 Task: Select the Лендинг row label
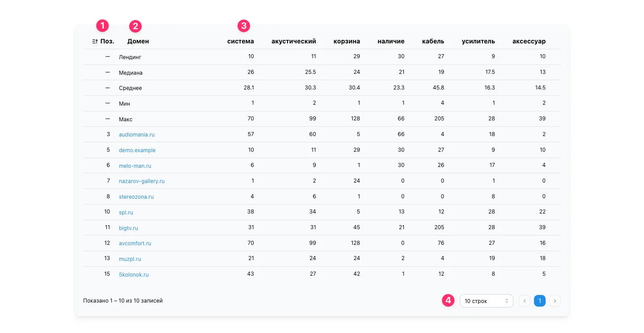130,57
